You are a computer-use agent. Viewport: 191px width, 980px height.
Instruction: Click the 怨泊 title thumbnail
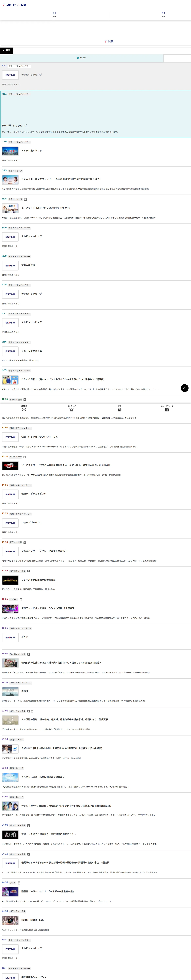[x=10, y=835]
